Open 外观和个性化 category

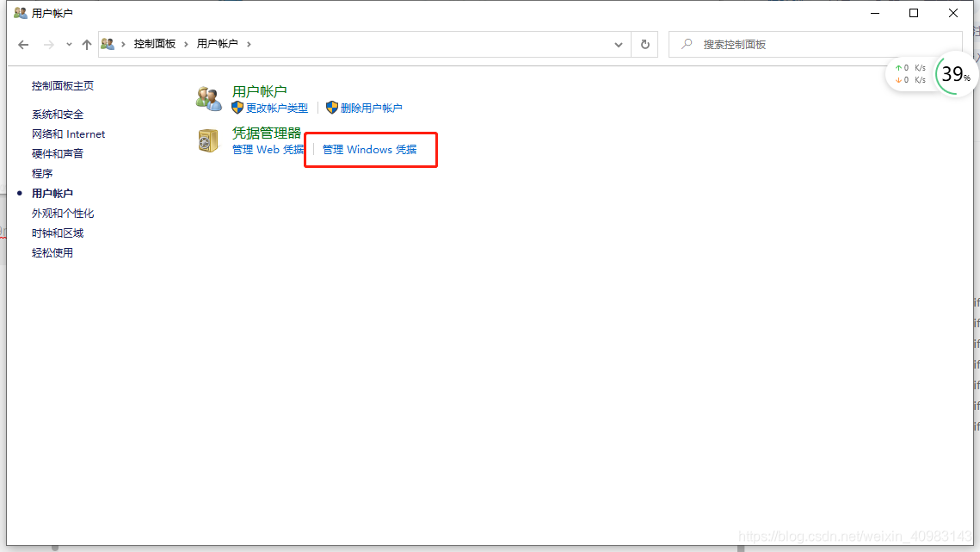(63, 214)
